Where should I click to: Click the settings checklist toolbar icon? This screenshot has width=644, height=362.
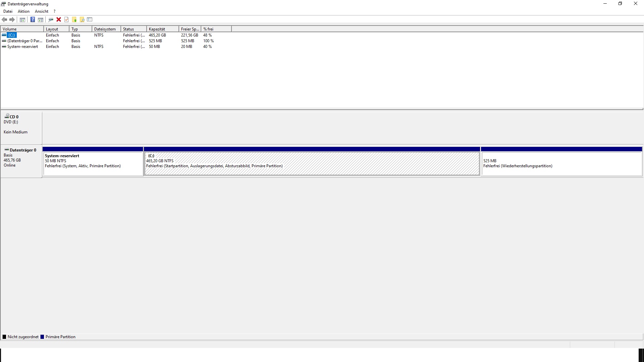(x=90, y=19)
